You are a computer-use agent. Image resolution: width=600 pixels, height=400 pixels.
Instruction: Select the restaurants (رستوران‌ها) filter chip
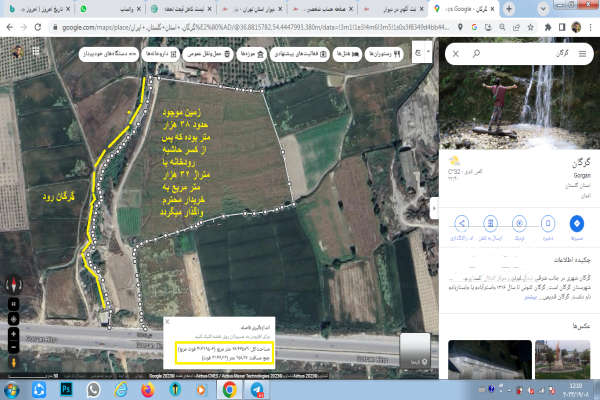[384, 54]
